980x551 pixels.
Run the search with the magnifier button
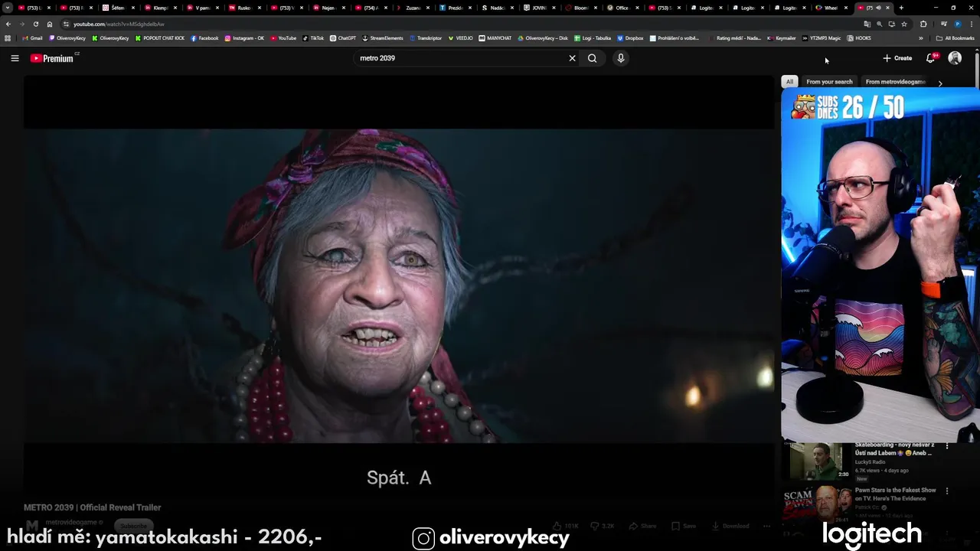coord(592,58)
